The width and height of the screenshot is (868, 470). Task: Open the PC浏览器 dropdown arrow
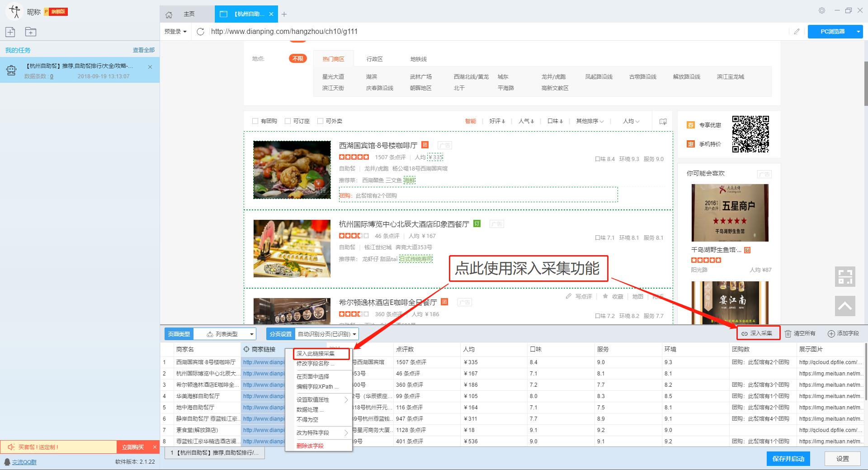[858, 31]
